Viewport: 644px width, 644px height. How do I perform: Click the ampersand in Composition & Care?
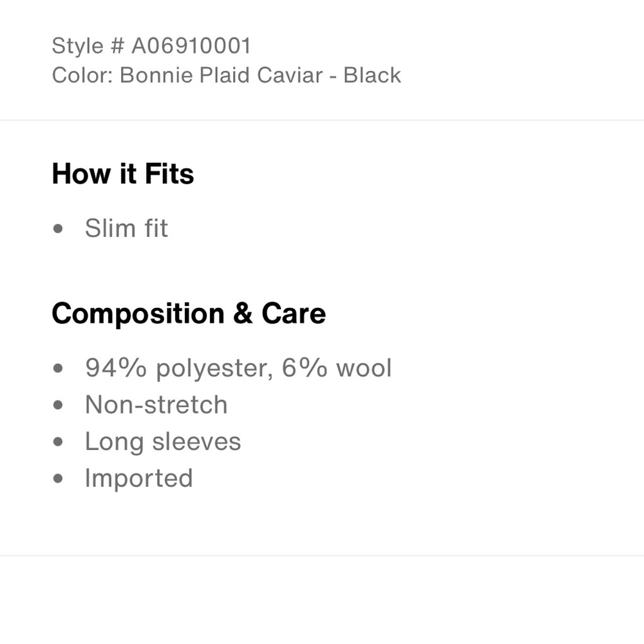click(x=243, y=314)
